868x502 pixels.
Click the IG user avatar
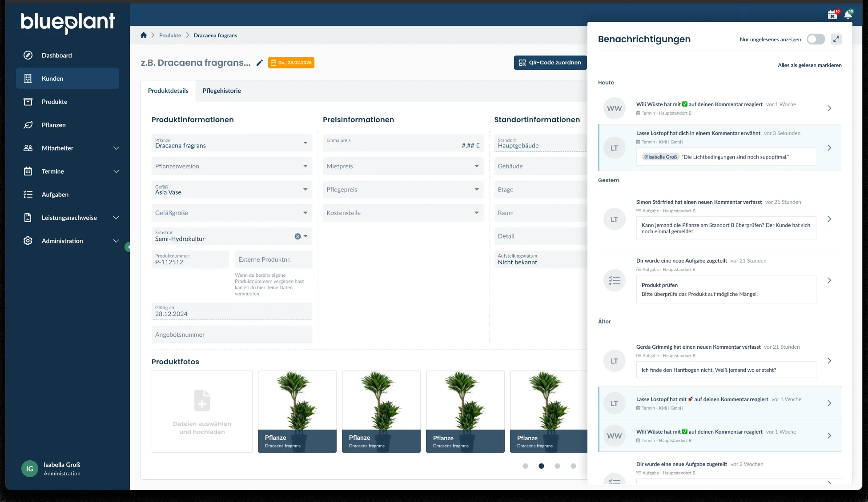[30, 469]
